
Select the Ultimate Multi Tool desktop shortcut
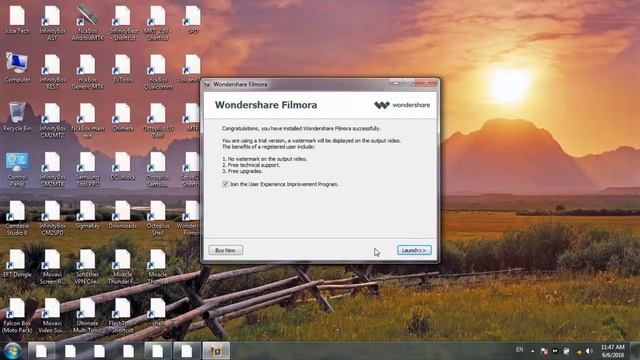87,315
